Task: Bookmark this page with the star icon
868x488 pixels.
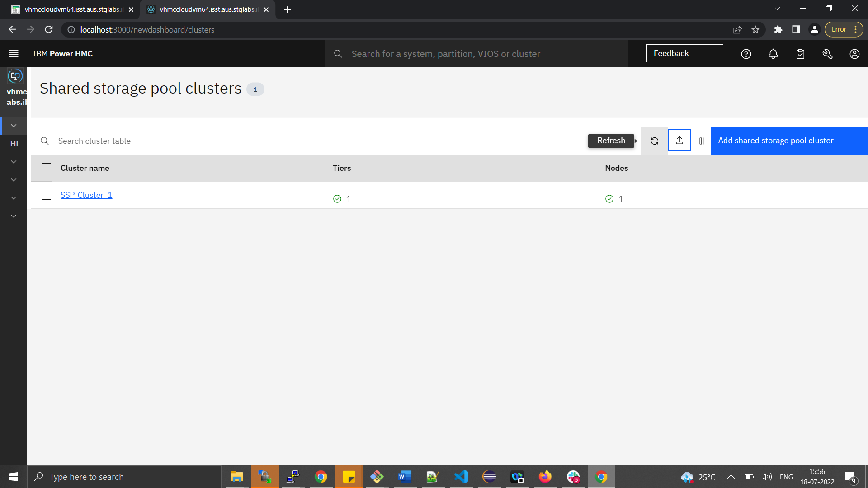Action: [x=755, y=29]
